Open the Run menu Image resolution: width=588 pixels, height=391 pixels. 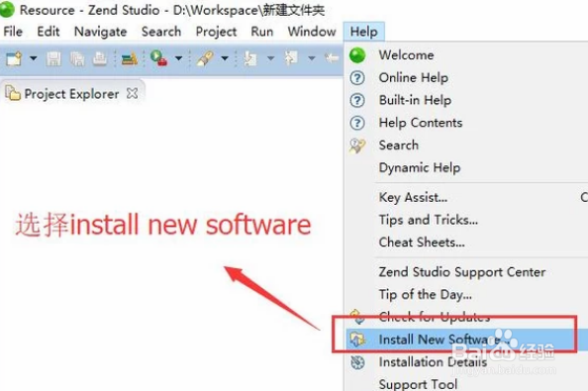click(262, 32)
